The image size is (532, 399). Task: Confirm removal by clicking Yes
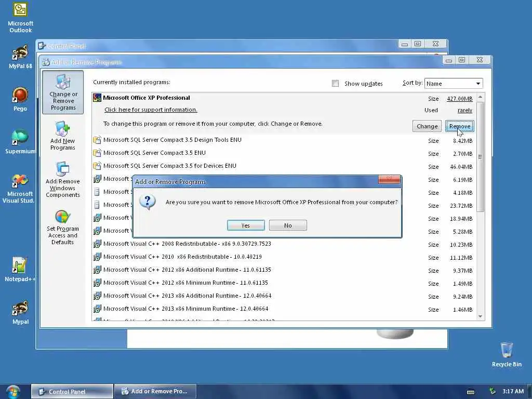pos(246,225)
